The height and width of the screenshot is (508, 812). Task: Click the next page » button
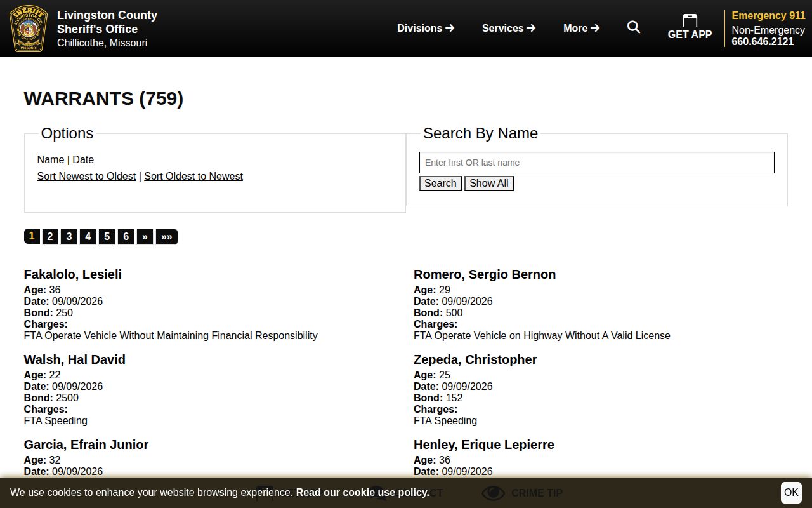[x=145, y=237]
